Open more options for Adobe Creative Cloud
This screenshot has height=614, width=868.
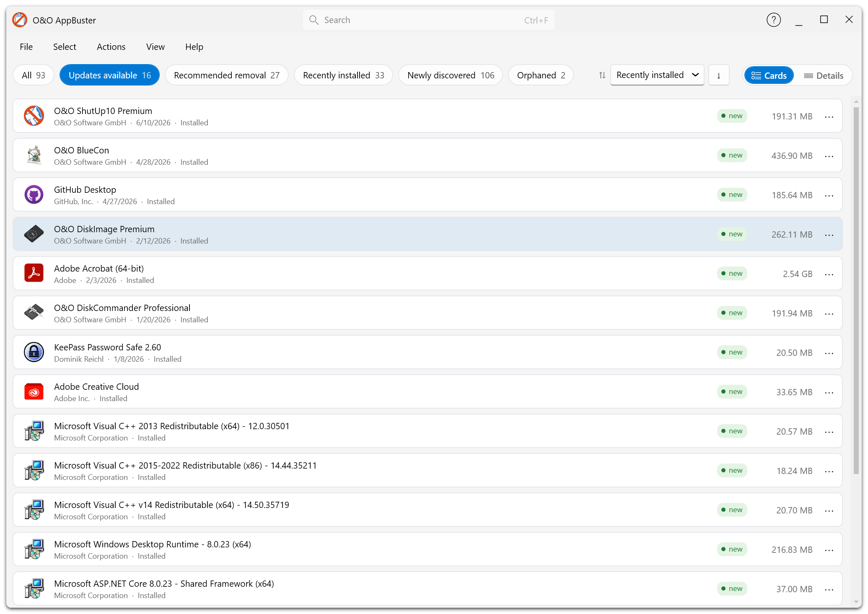tap(829, 393)
